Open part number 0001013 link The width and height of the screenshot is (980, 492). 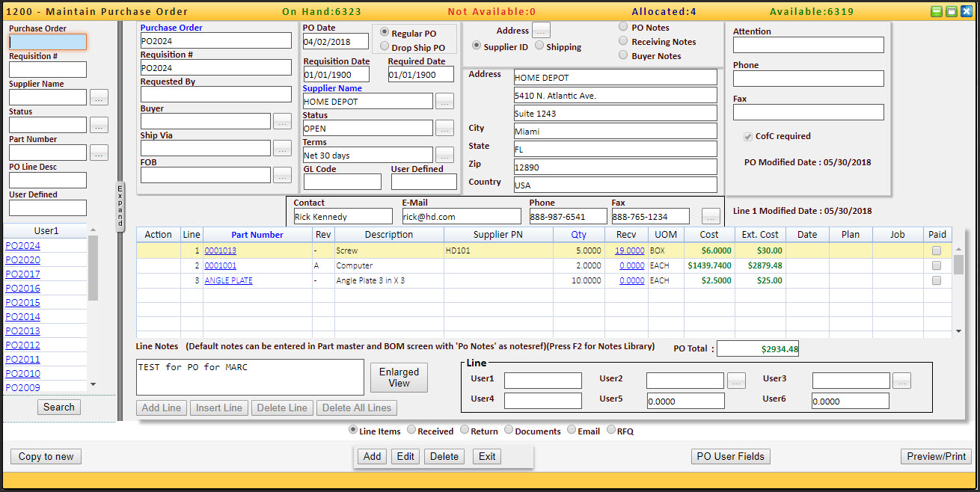pyautogui.click(x=221, y=251)
